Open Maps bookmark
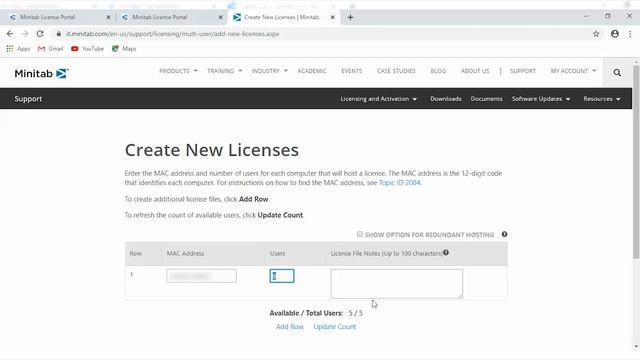Viewport: 640px width, 360px height. 124,49
